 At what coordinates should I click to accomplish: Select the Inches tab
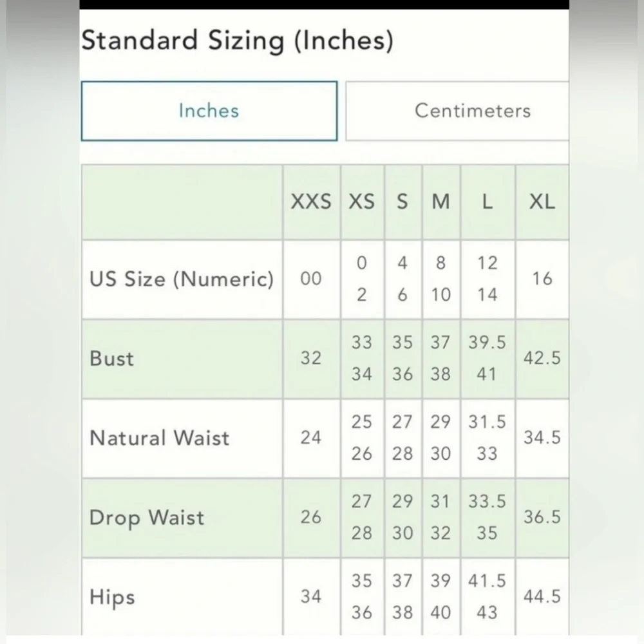(209, 111)
